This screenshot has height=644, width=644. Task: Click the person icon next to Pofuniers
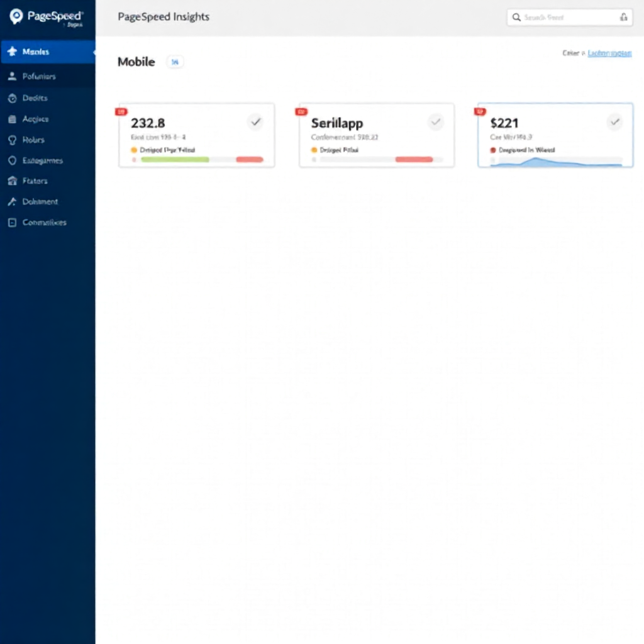13,76
